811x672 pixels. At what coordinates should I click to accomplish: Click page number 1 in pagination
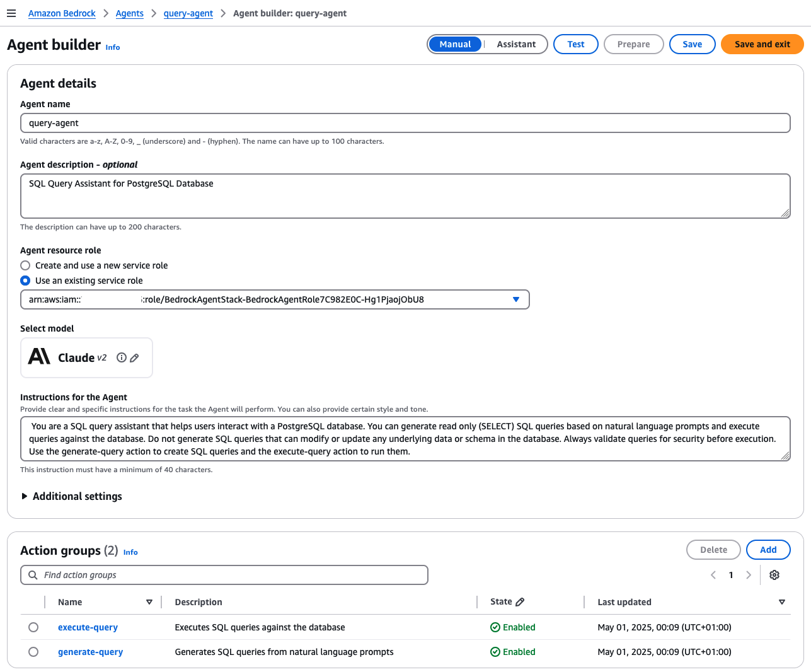[x=731, y=575]
